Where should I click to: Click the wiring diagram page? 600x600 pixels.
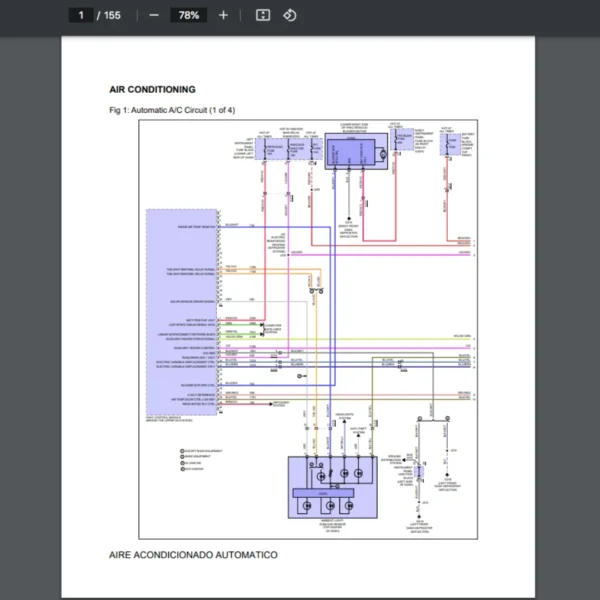point(300,320)
